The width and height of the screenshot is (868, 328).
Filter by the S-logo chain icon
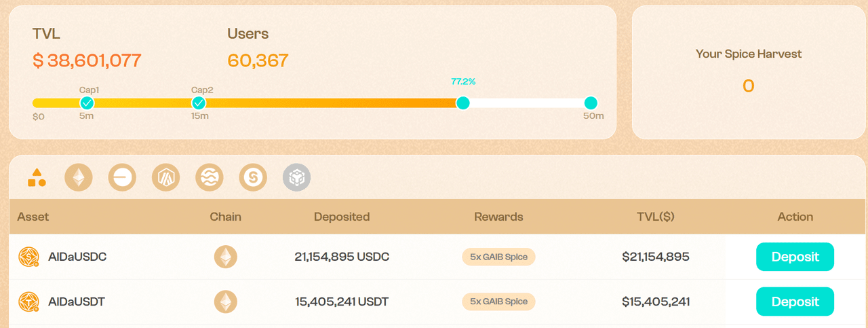click(x=253, y=178)
